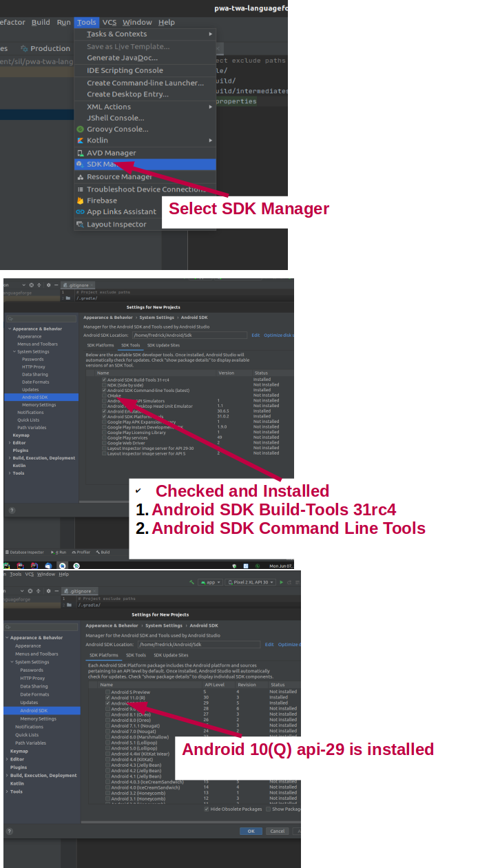Expand Build, Execution, Deployment in SDK Tools dialog
Viewport: 489px width, 868px height.
point(10,458)
